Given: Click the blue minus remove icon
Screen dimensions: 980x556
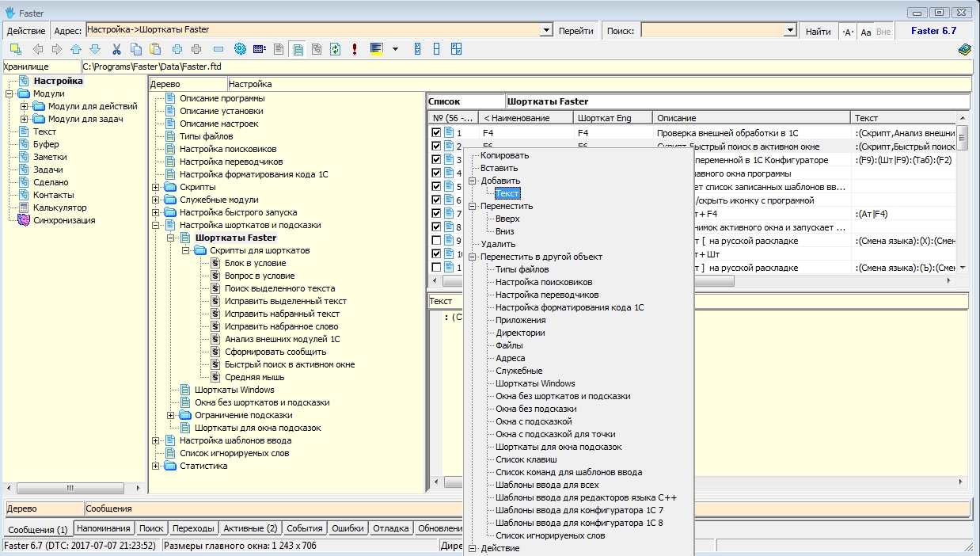Looking at the screenshot, I should 218,49.
